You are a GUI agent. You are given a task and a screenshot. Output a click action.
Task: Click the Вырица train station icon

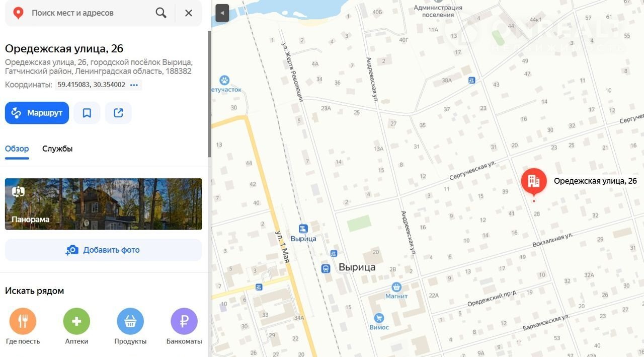click(x=303, y=229)
